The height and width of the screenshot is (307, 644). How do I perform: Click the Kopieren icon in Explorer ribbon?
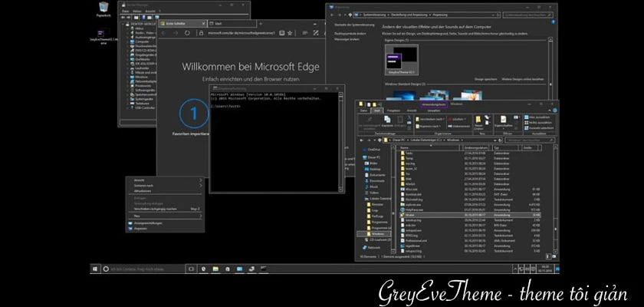[387, 120]
